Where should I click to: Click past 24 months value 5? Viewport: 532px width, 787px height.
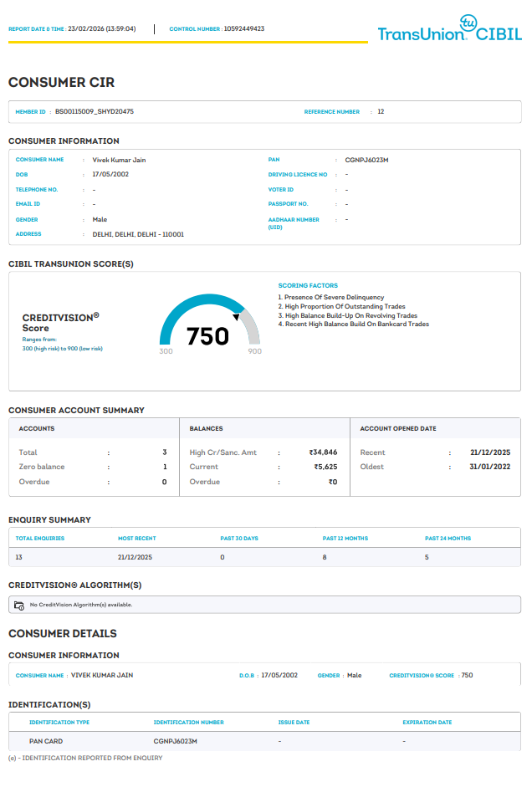[x=427, y=557]
